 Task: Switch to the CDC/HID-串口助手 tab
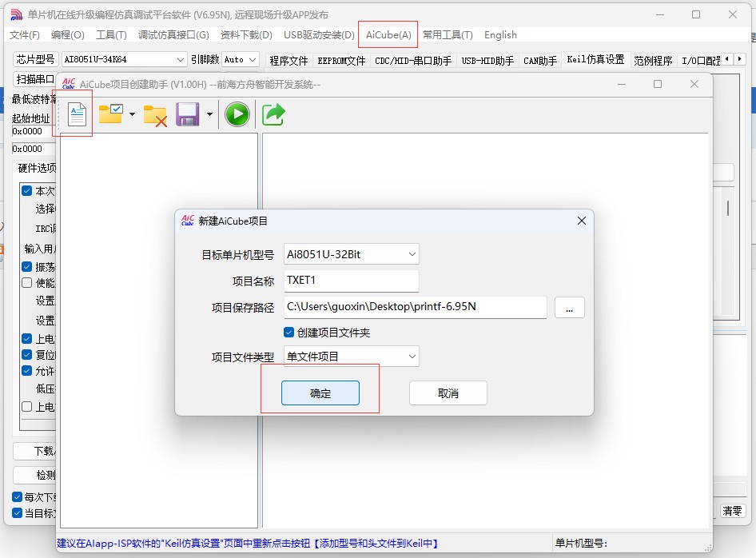[x=413, y=61]
